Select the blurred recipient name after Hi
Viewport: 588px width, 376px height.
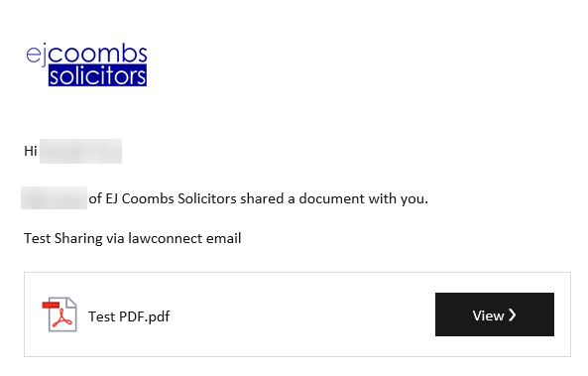pyautogui.click(x=80, y=151)
